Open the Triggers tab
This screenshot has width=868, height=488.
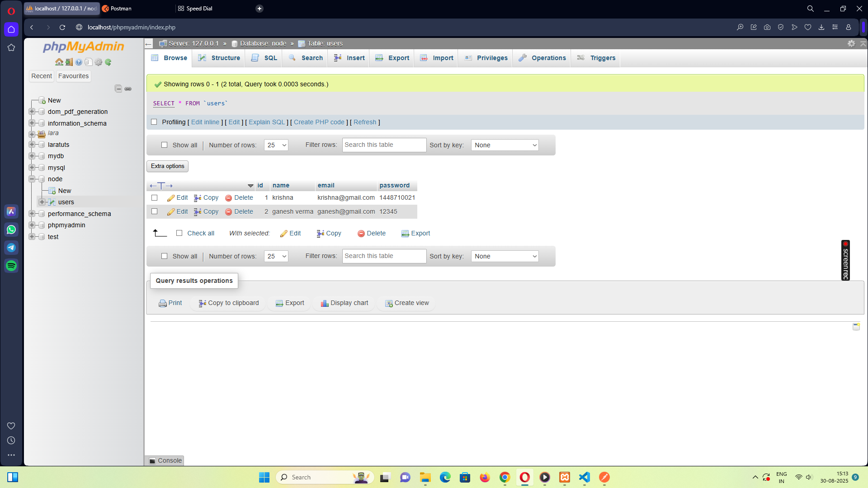596,58
